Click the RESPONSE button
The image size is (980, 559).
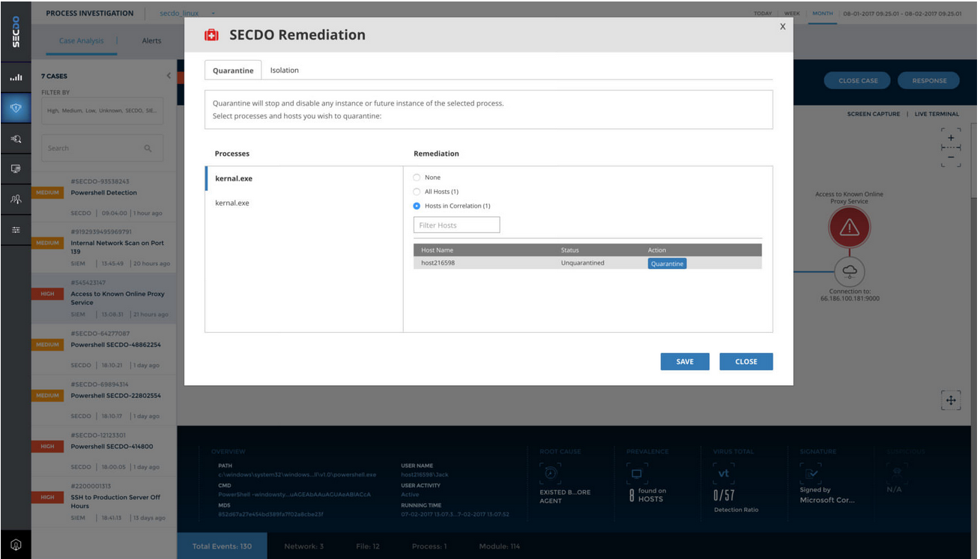coord(929,81)
